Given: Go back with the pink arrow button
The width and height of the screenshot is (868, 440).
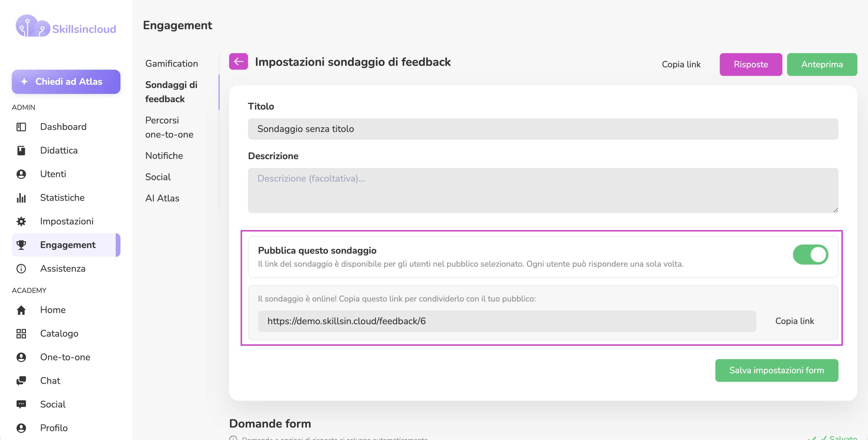Looking at the screenshot, I should coord(239,62).
